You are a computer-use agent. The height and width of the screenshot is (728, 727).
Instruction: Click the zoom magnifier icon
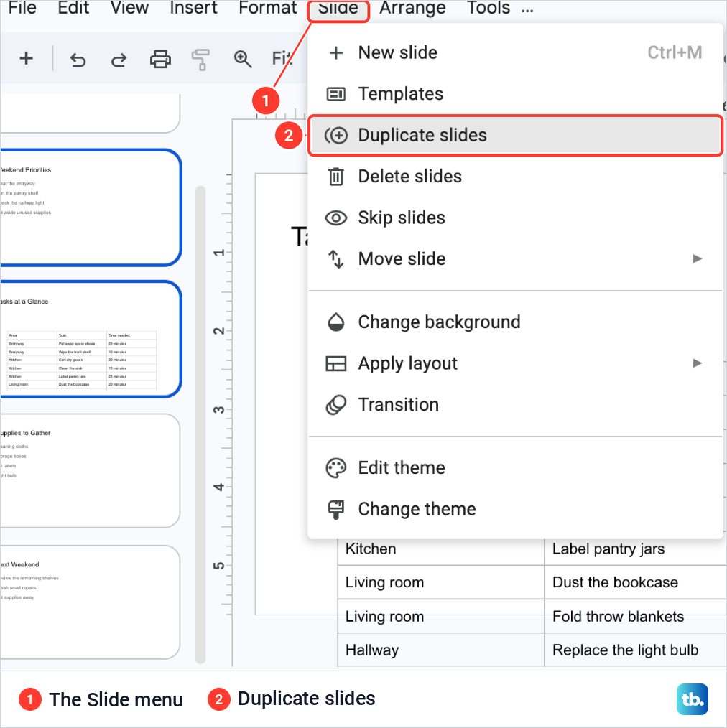(x=243, y=60)
